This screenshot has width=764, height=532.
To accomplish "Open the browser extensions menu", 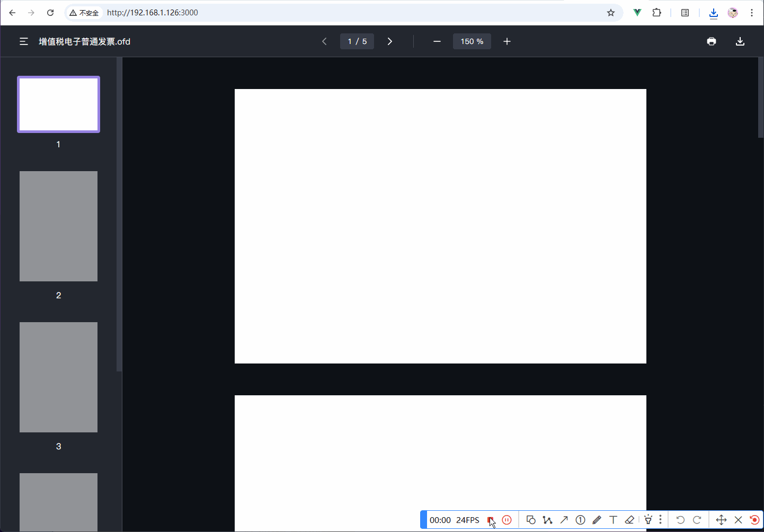I will 657,13.
